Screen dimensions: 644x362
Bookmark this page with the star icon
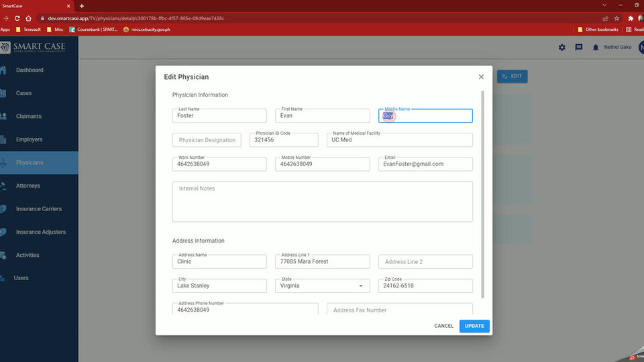tap(616, 18)
